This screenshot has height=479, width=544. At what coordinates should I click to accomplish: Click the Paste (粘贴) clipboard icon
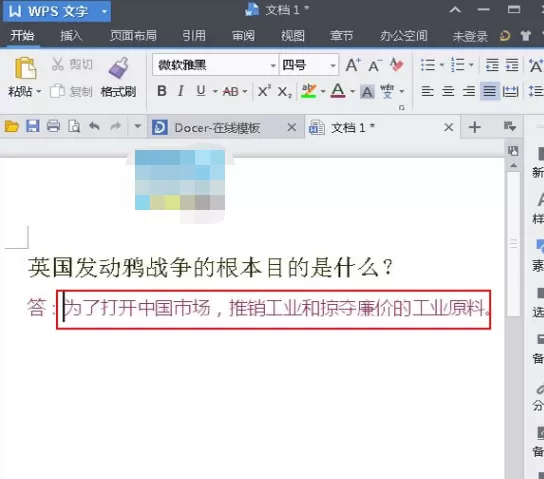[x=25, y=68]
